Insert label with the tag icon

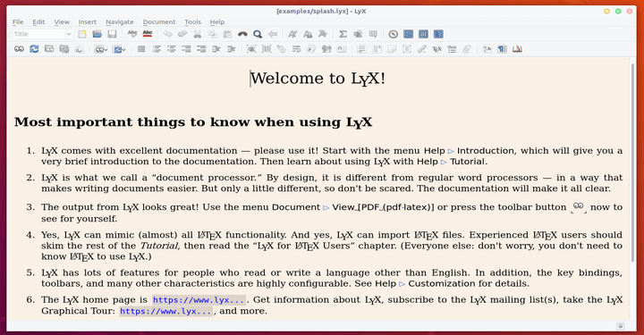point(282,49)
